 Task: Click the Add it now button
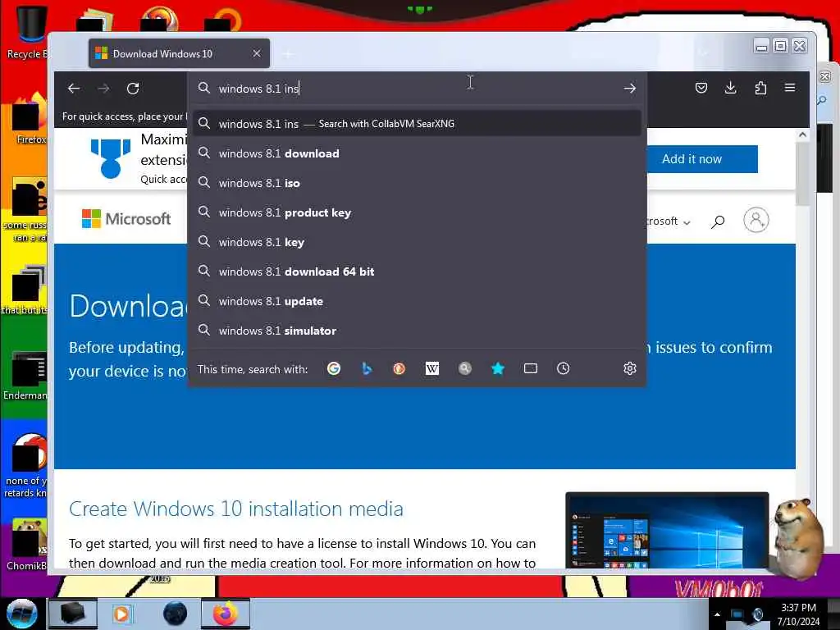702,159
